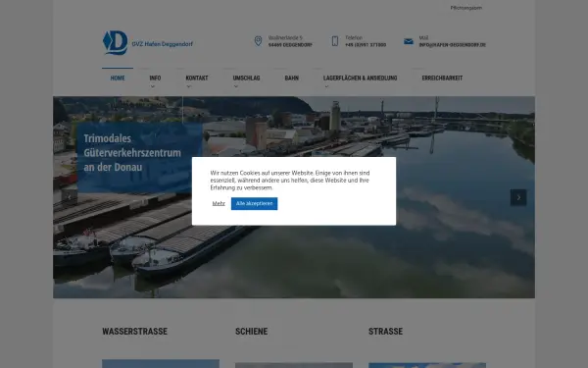Go to previous slide arrow
The image size is (588, 368).
(x=70, y=197)
